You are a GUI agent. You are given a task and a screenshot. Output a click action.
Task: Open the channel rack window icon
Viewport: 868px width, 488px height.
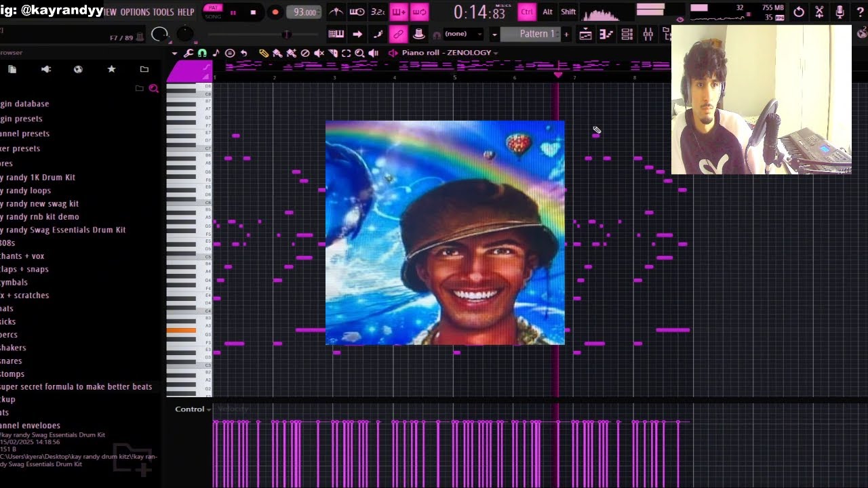coord(627,34)
